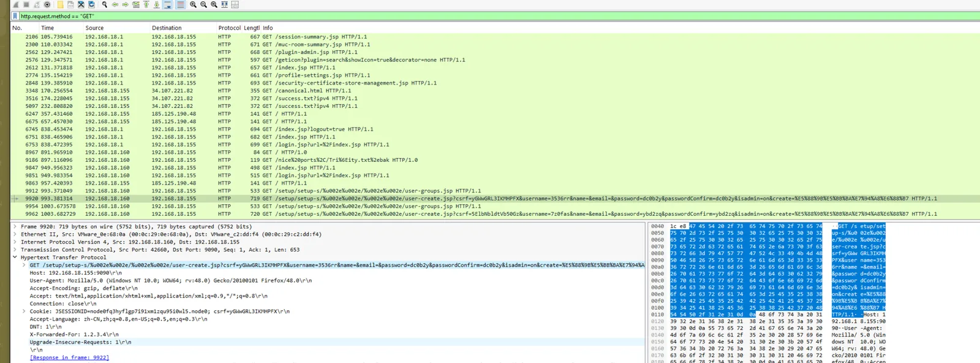Image resolution: width=980 pixels, height=363 pixels.
Task: Zoom in the main window text
Action: [193, 4]
